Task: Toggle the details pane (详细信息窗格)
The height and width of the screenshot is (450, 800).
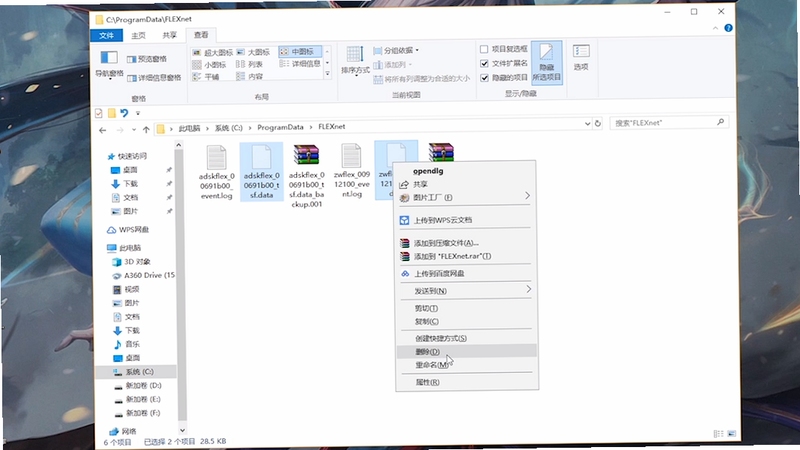Action: (x=154, y=78)
